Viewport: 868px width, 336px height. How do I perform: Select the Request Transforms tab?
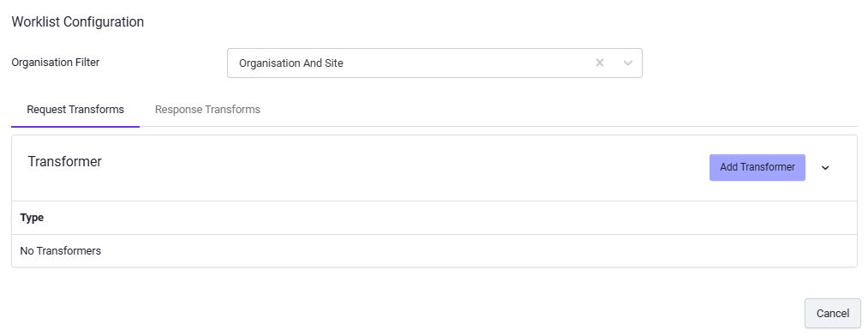click(x=75, y=110)
